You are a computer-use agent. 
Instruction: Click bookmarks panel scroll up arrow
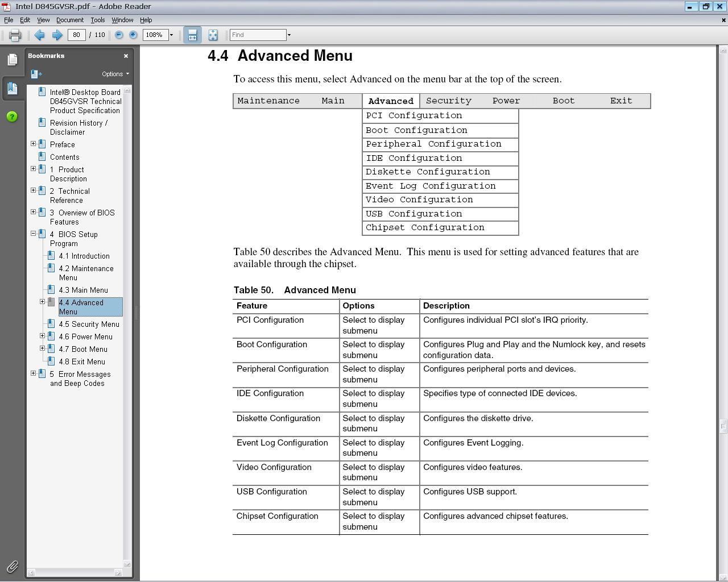127,90
